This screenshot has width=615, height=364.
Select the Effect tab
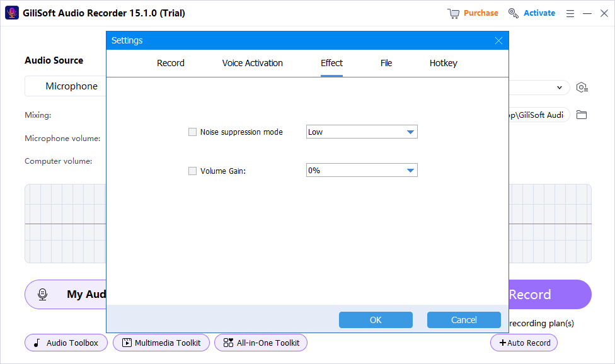(x=331, y=63)
